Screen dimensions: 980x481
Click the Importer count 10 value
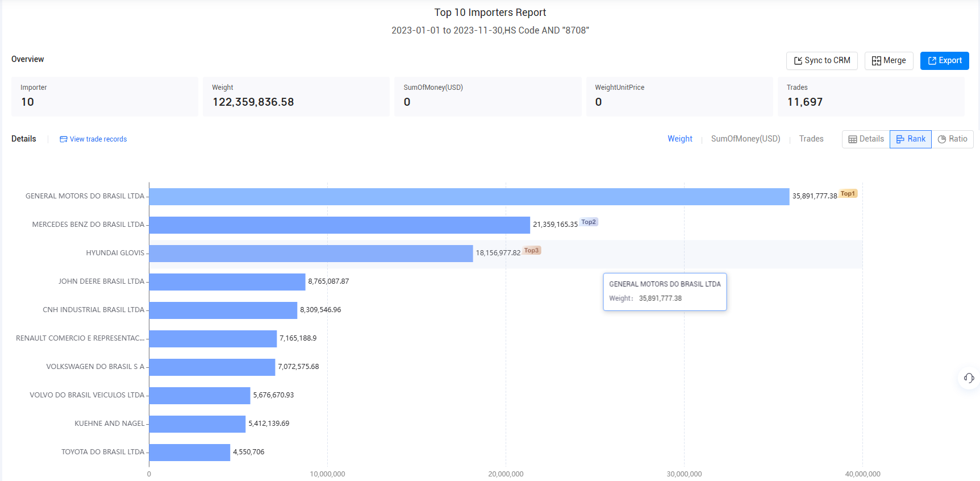coord(28,102)
